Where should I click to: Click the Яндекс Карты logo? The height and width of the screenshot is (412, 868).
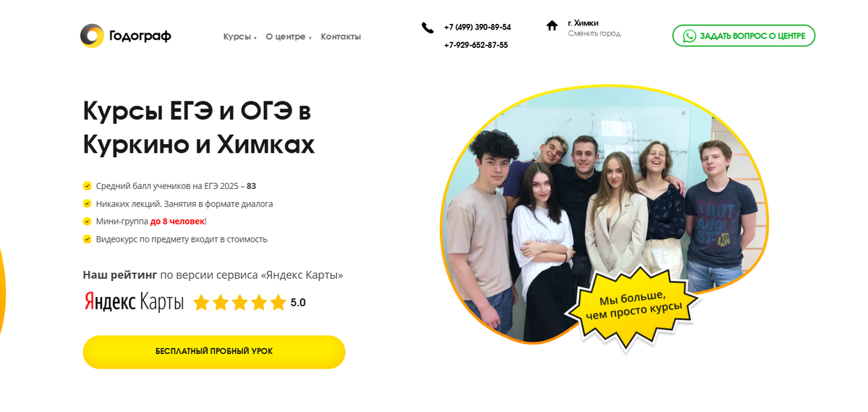134,302
